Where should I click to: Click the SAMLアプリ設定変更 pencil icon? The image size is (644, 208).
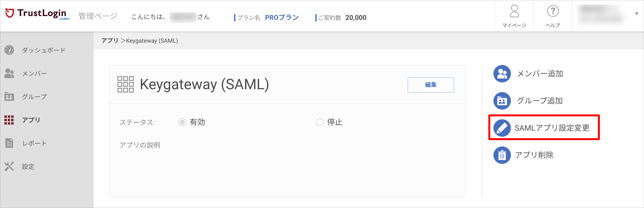(x=502, y=128)
